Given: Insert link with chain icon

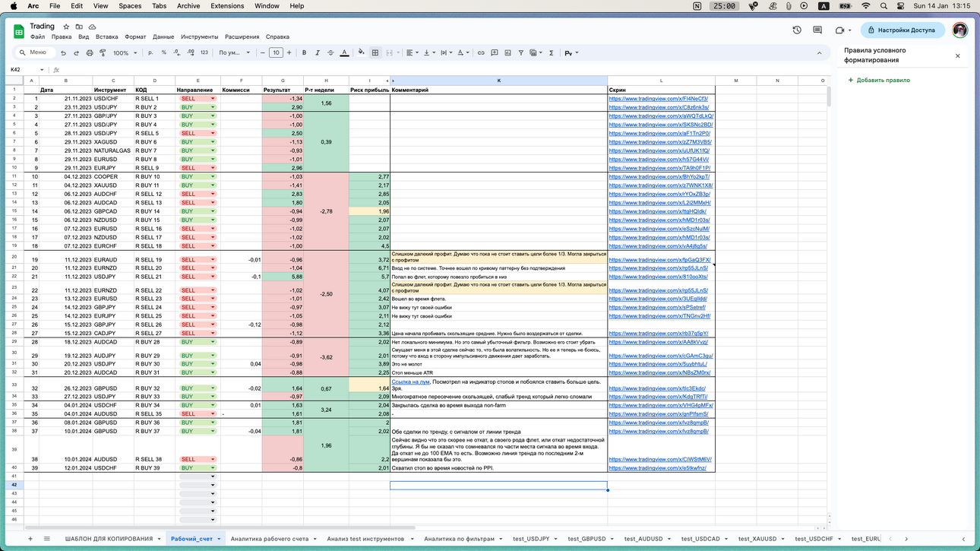Looking at the screenshot, I should (481, 53).
